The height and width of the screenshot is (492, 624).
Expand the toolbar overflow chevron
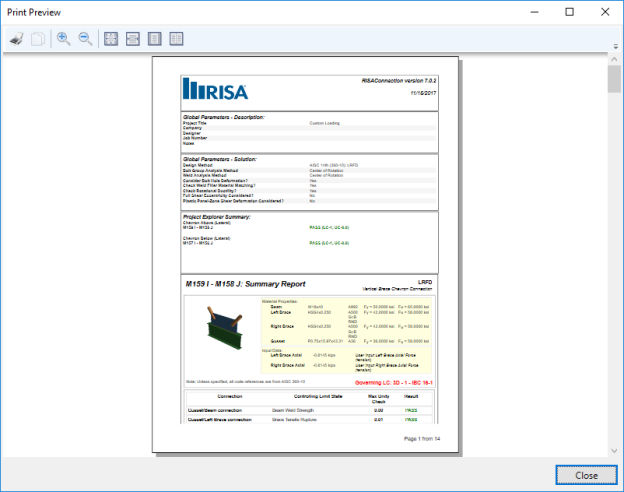615,45
